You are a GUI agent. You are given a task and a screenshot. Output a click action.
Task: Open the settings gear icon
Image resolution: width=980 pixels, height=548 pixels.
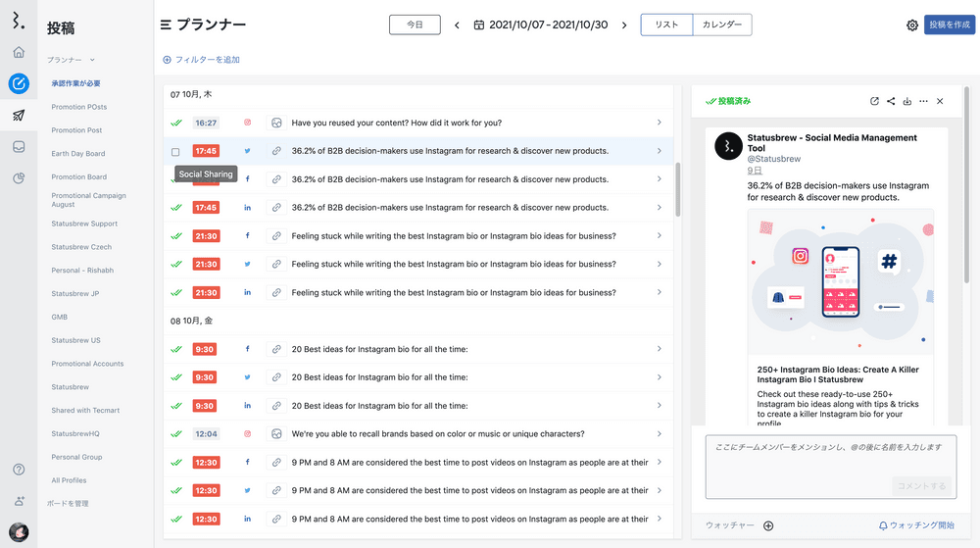[912, 25]
